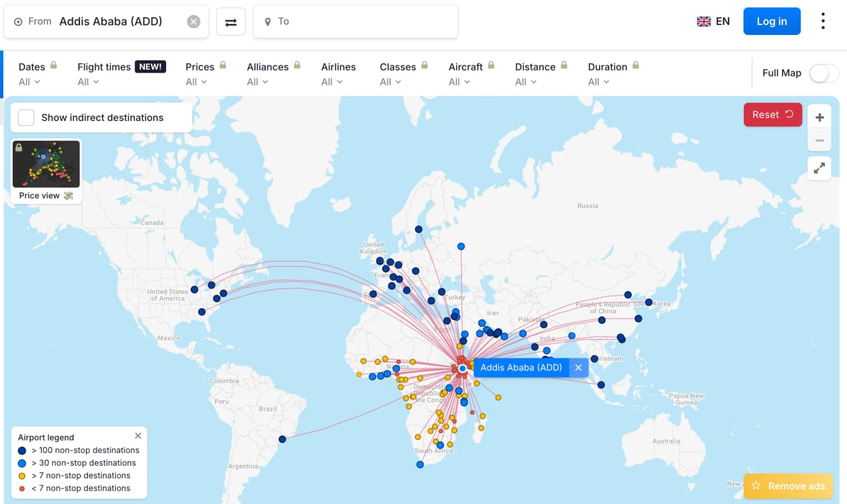Open the three-dot options menu
847x504 pixels.
click(x=823, y=21)
